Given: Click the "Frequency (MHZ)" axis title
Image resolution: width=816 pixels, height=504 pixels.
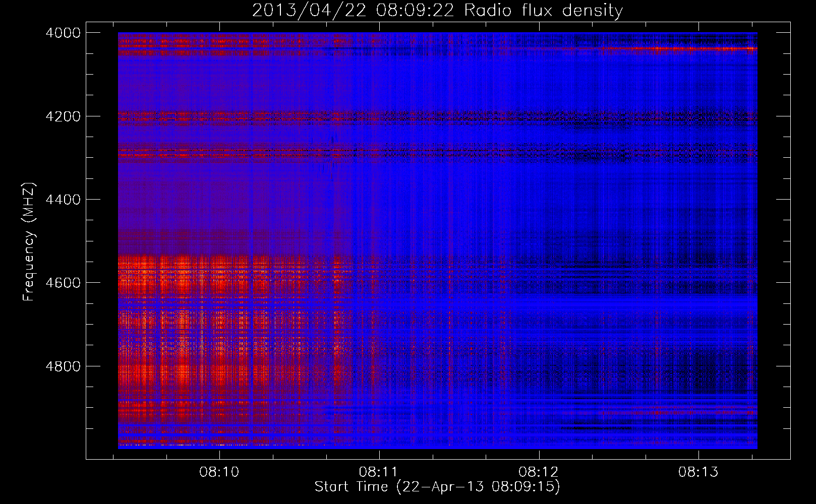Looking at the screenshot, I should tap(29, 242).
